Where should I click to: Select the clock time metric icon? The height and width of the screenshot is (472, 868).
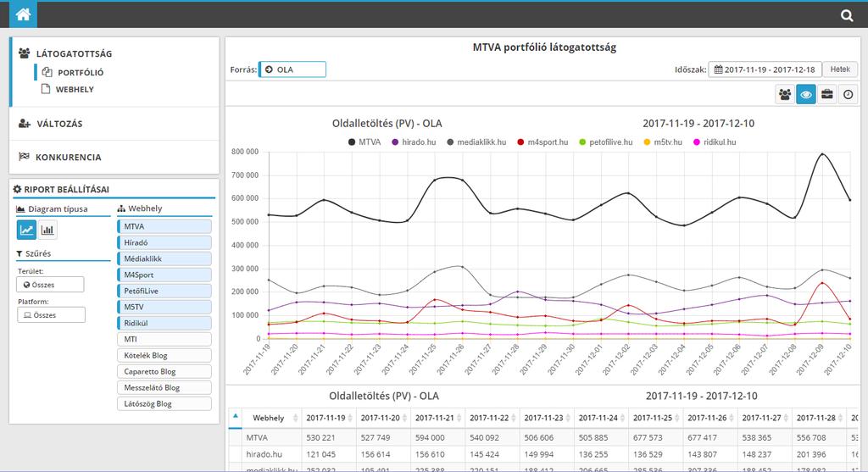coord(848,95)
